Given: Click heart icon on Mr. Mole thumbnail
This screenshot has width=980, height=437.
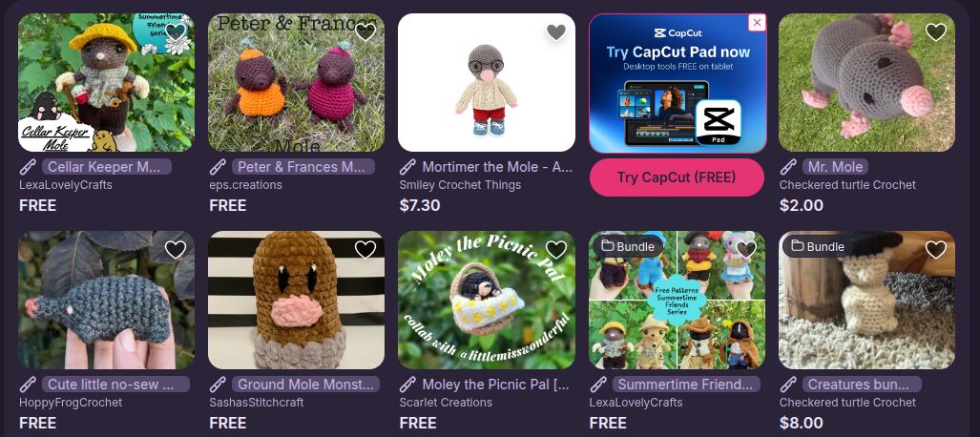Looking at the screenshot, I should coord(935,31).
